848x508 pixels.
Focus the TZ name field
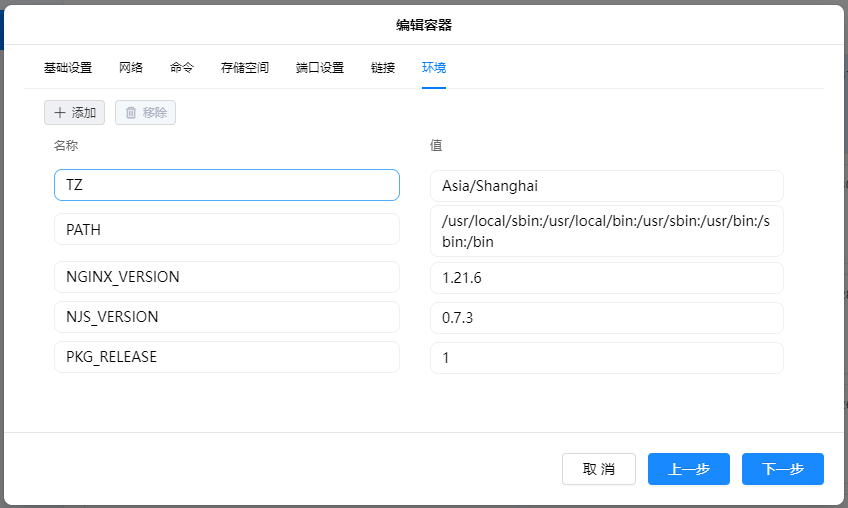point(227,185)
